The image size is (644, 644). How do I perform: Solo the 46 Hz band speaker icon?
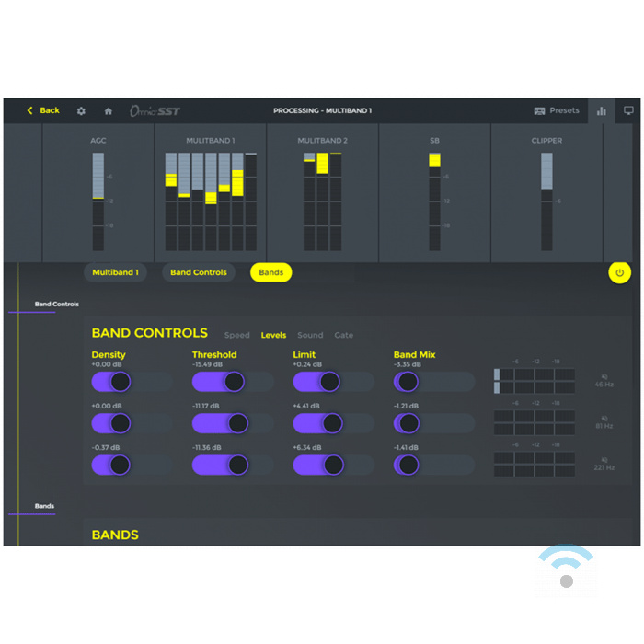pyautogui.click(x=604, y=376)
